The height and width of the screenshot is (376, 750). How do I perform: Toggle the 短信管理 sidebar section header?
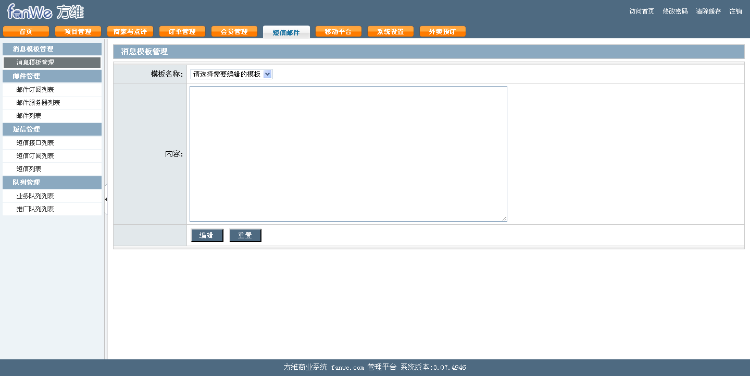pyautogui.click(x=52, y=129)
